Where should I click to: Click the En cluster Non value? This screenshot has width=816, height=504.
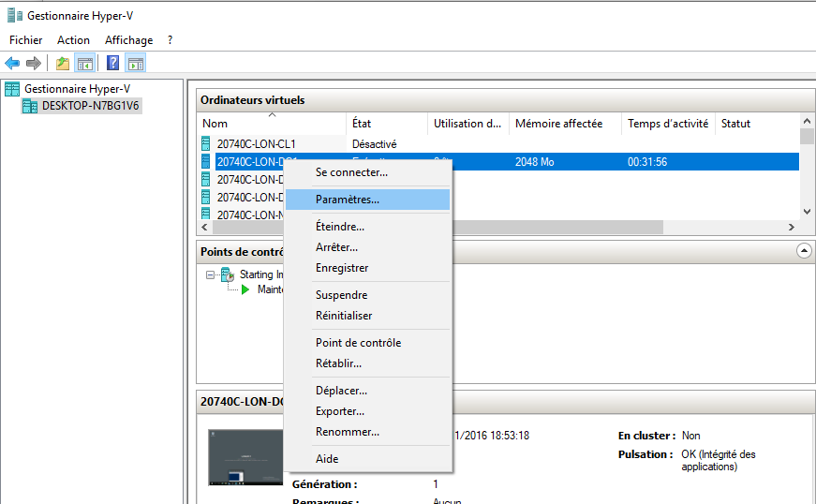pos(690,436)
